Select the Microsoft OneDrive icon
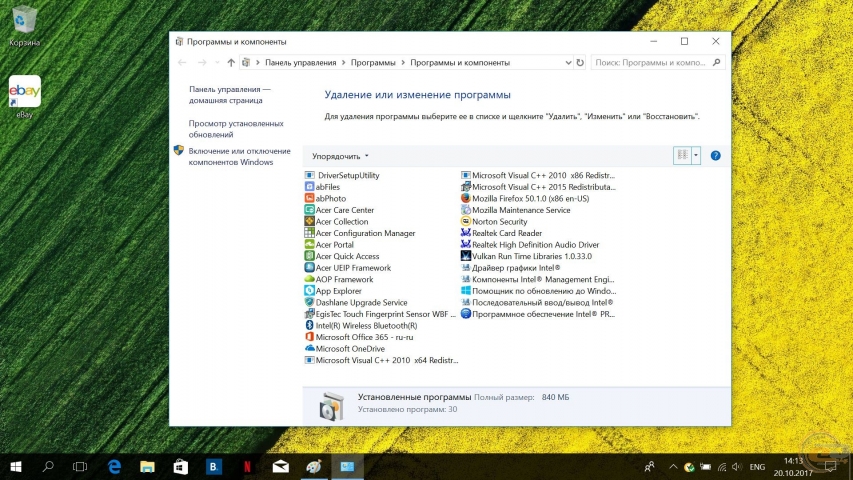 310,348
